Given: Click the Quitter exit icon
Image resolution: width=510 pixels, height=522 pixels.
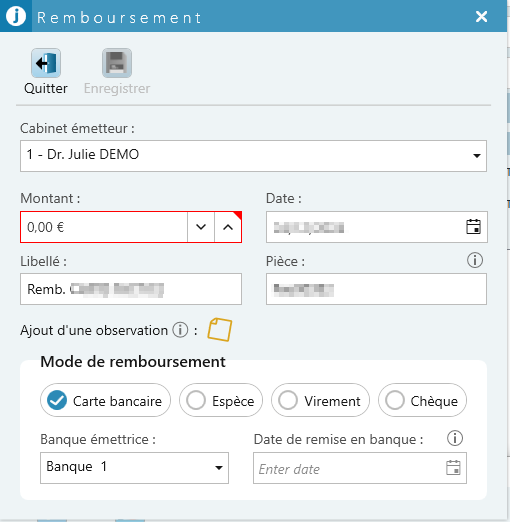Looking at the screenshot, I should [x=46, y=63].
